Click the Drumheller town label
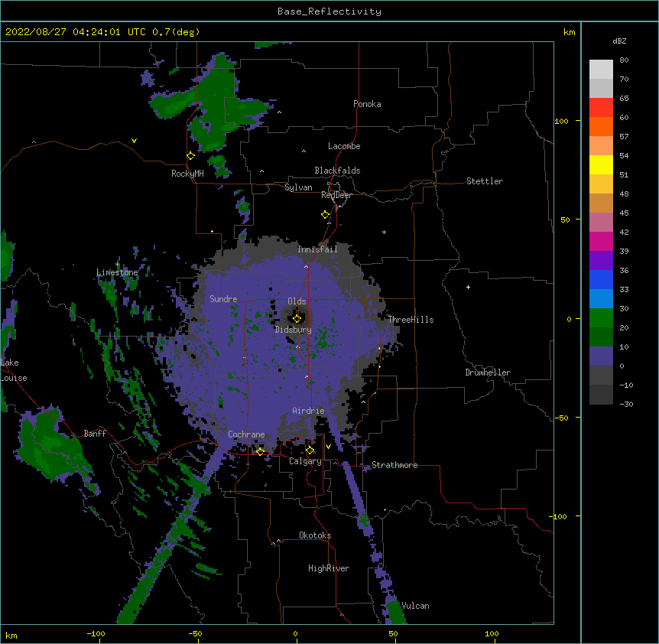659x644 pixels. click(488, 372)
